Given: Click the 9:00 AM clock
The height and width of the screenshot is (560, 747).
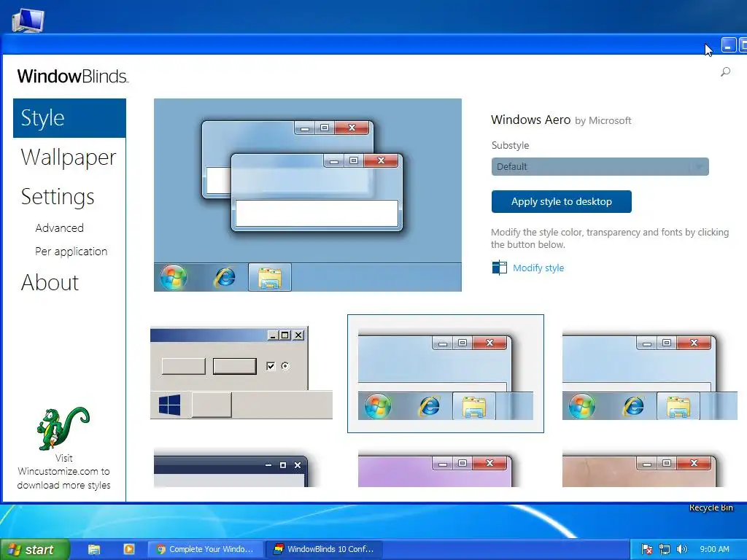Looking at the screenshot, I should (x=714, y=549).
